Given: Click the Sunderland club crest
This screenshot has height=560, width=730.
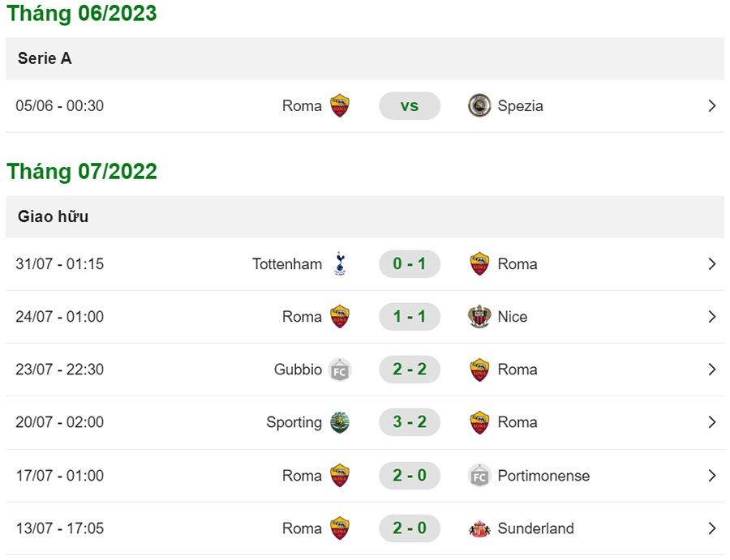Looking at the screenshot, I should click(480, 528).
